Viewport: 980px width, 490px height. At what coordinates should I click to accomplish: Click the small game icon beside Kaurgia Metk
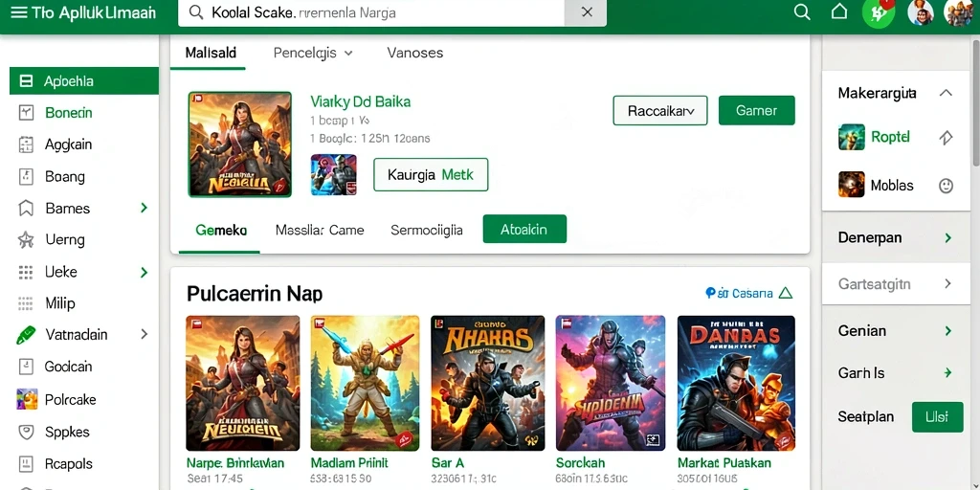click(334, 175)
